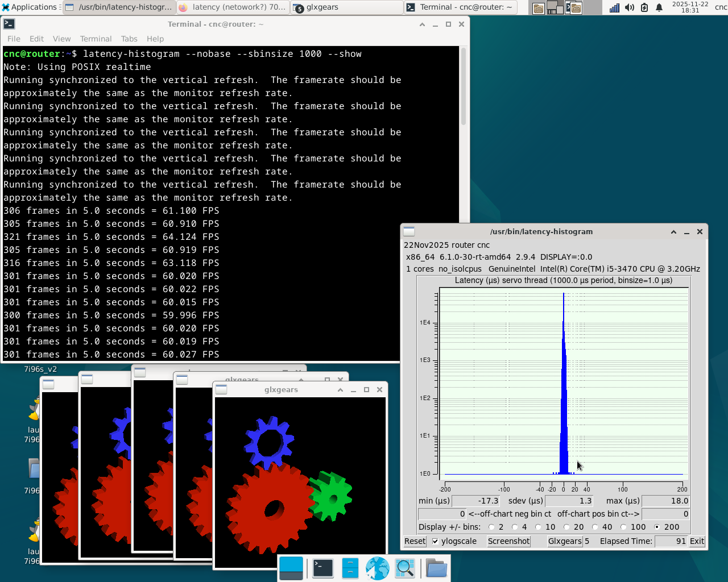Open the Tabs menu in terminal
The height and width of the screenshot is (582, 728).
point(129,39)
